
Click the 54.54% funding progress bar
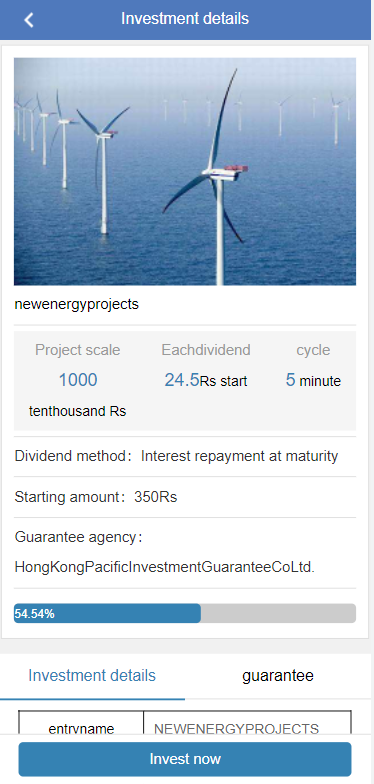pyautogui.click(x=185, y=614)
